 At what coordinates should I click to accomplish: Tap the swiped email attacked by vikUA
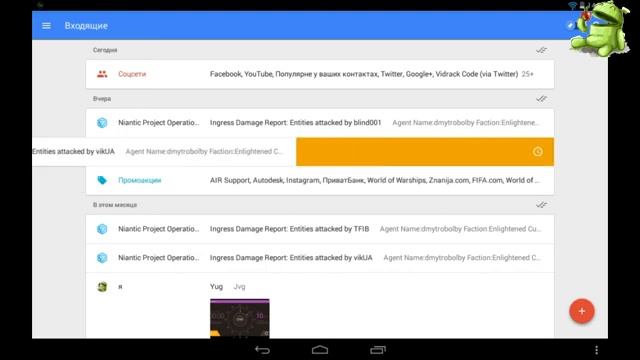[164, 151]
